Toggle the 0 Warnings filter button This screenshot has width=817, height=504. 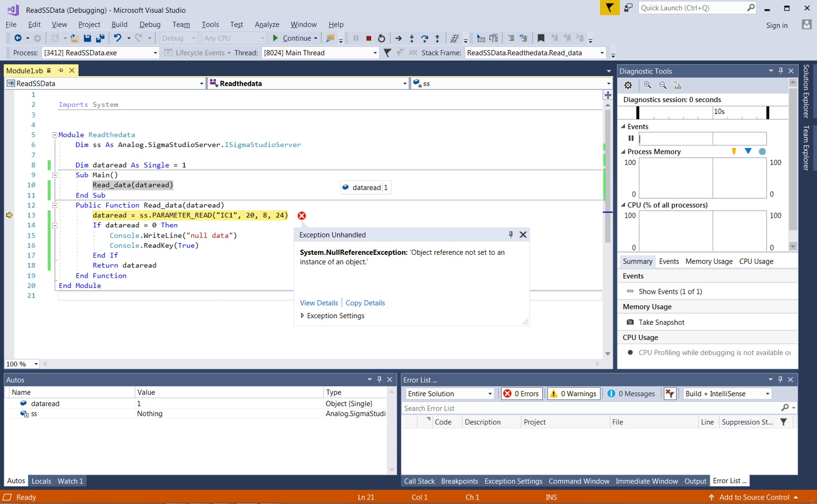(x=573, y=394)
